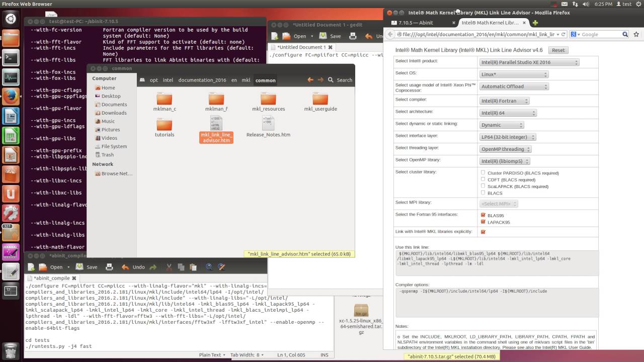This screenshot has width=644, height=362.
Task: Click the Find magnifier icon in gedit
Action: point(209,267)
